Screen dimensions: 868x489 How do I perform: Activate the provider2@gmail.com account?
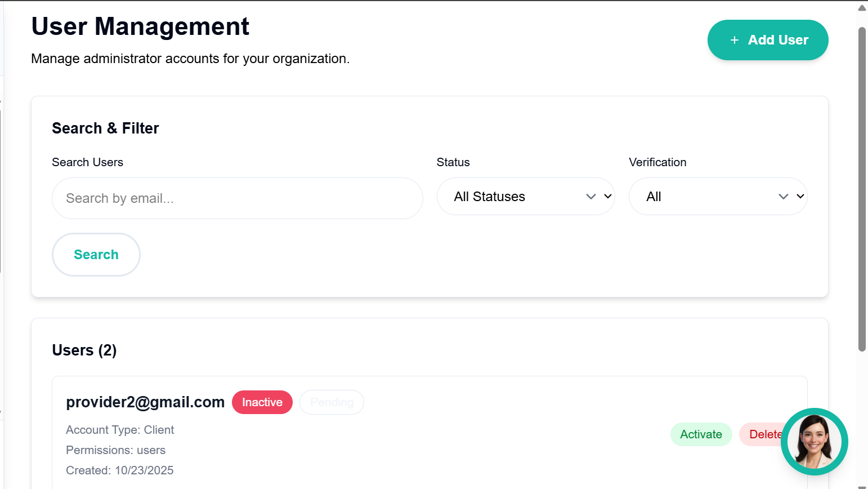pos(701,434)
